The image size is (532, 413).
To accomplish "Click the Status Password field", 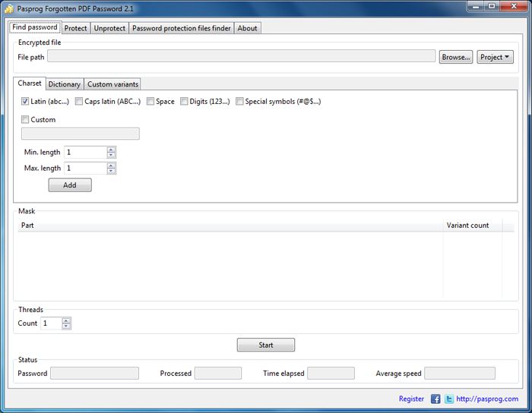I will click(95, 373).
